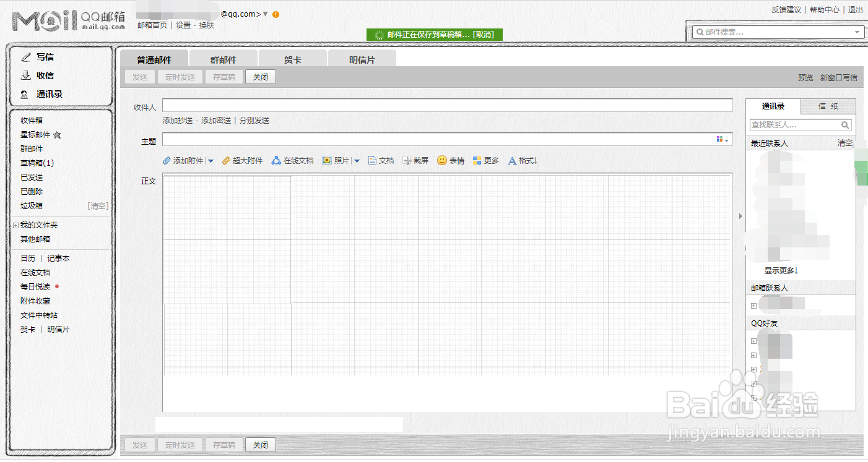Click the bottom 关闭 button

coord(261,445)
